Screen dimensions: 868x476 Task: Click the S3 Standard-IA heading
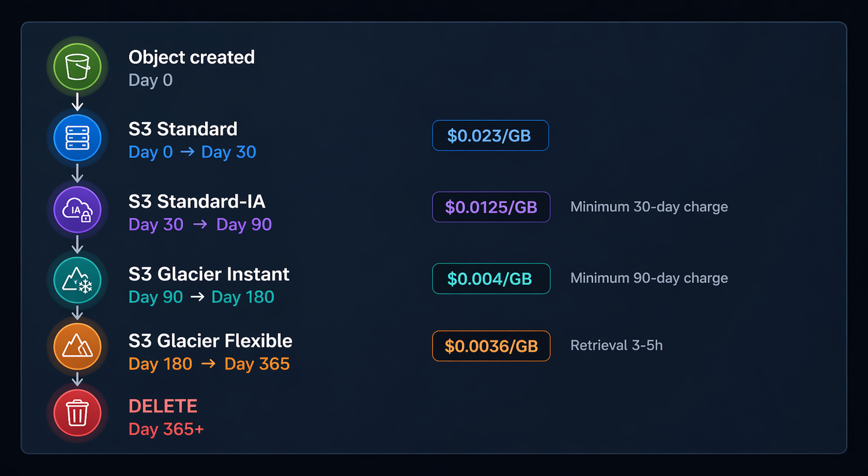197,201
